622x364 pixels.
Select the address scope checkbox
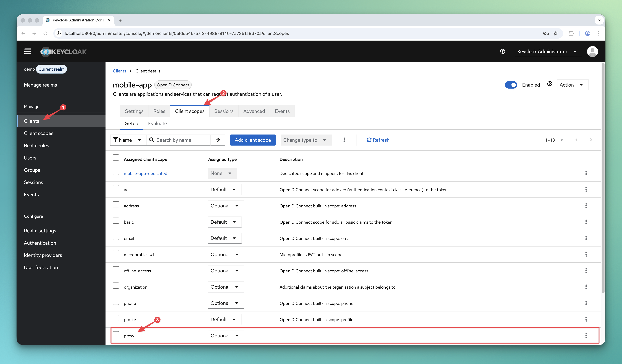tap(116, 204)
